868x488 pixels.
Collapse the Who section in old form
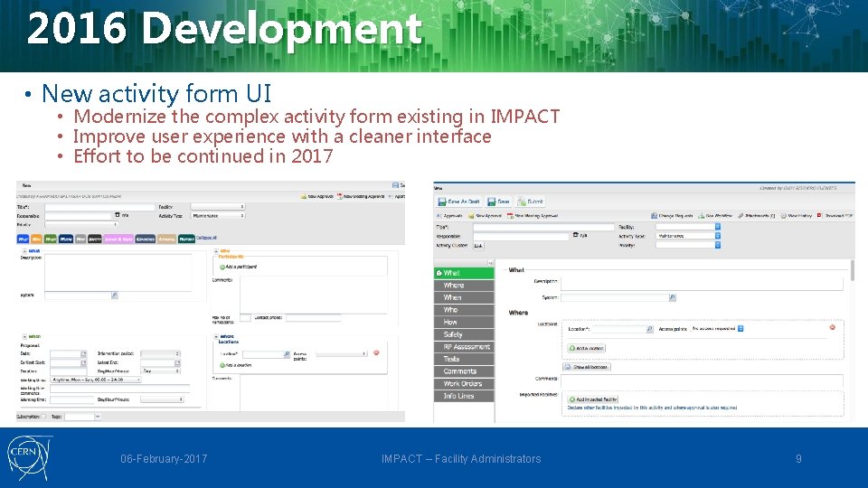click(216, 251)
